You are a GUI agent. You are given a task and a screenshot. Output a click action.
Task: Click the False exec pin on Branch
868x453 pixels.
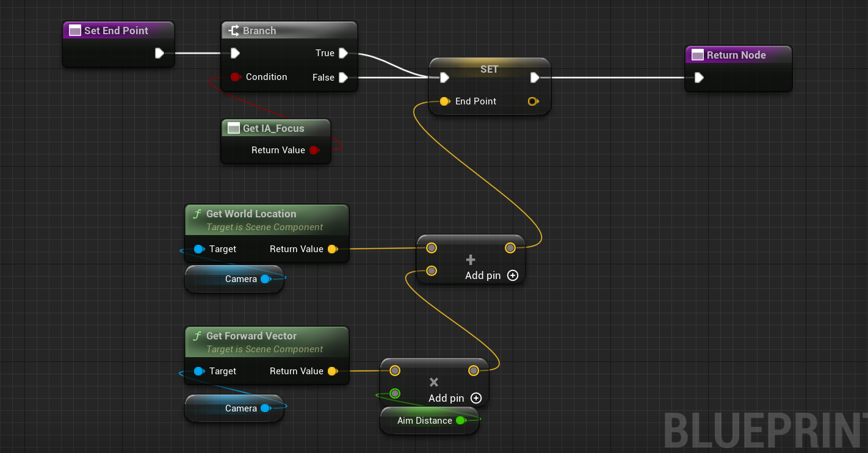[x=343, y=77]
